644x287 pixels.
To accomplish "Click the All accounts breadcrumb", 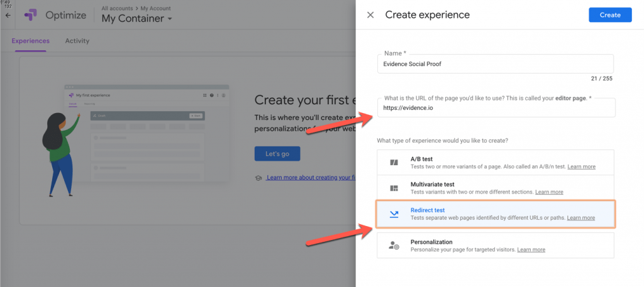I will click(x=117, y=8).
